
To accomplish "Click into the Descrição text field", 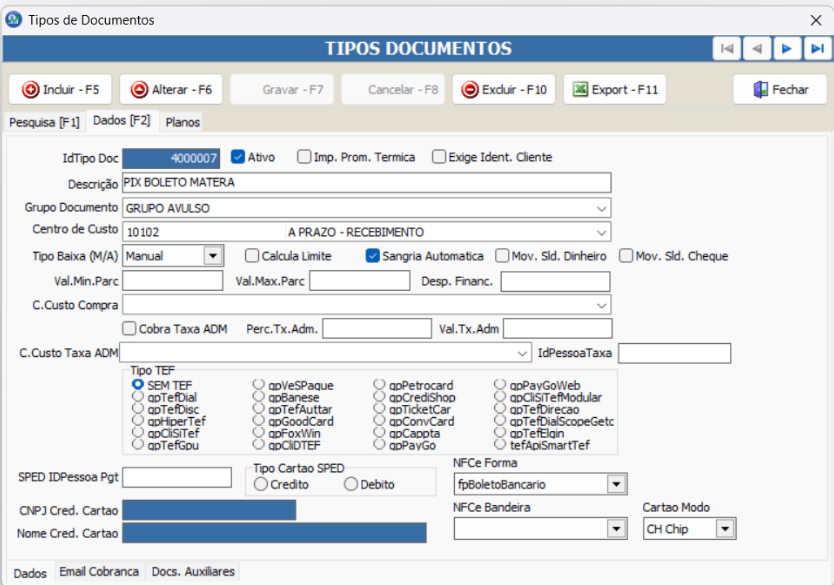I will click(365, 183).
